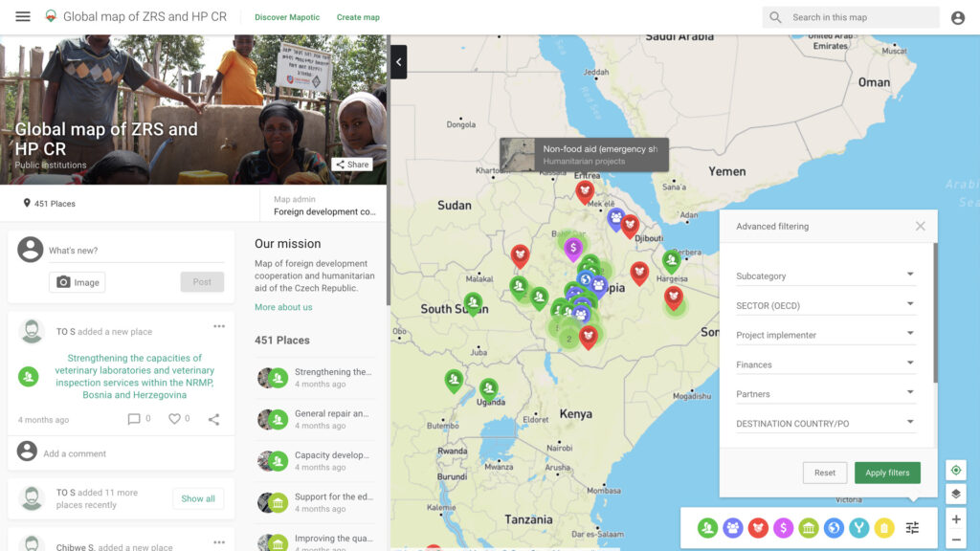Image resolution: width=980 pixels, height=551 pixels.
Task: Open More about us link
Action: [283, 307]
